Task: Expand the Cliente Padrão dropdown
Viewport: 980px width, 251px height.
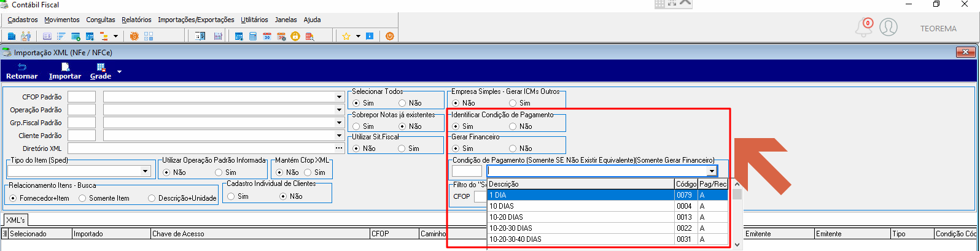Action: pos(340,136)
